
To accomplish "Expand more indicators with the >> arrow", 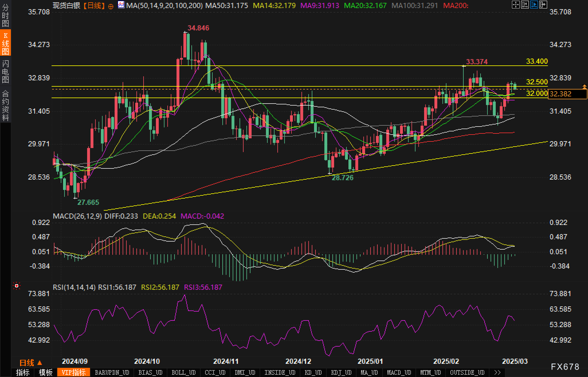I will [497, 372].
